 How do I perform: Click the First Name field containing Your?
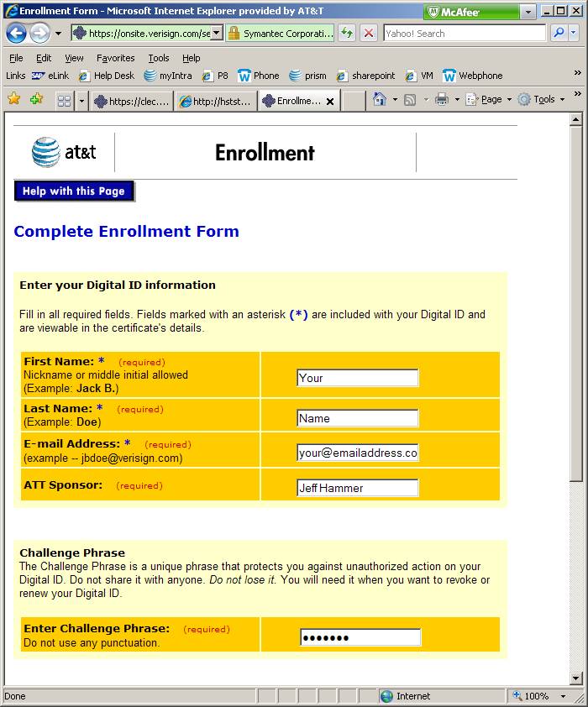[x=358, y=378]
